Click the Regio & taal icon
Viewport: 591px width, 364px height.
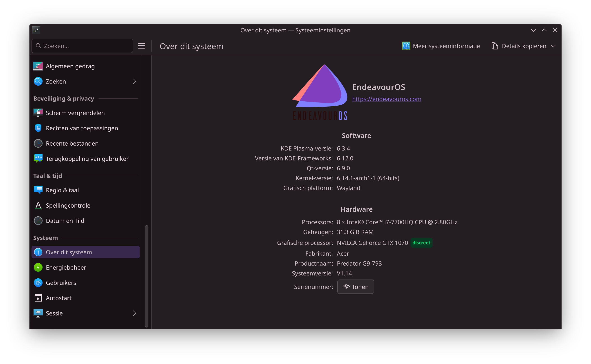tap(38, 190)
